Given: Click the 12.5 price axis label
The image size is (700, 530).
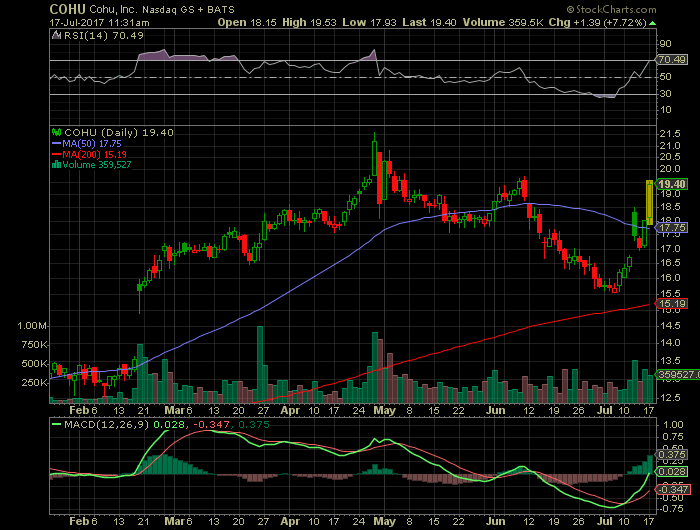Looking at the screenshot, I should click(671, 397).
